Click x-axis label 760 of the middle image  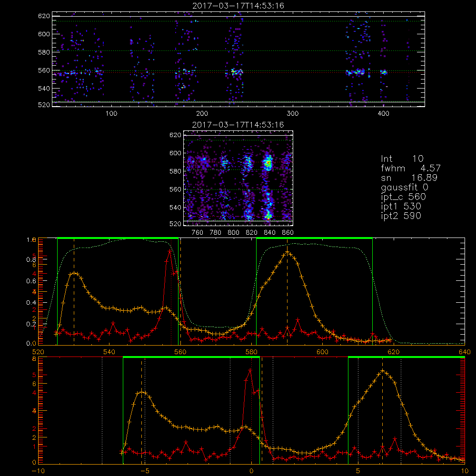pyautogui.click(x=198, y=233)
